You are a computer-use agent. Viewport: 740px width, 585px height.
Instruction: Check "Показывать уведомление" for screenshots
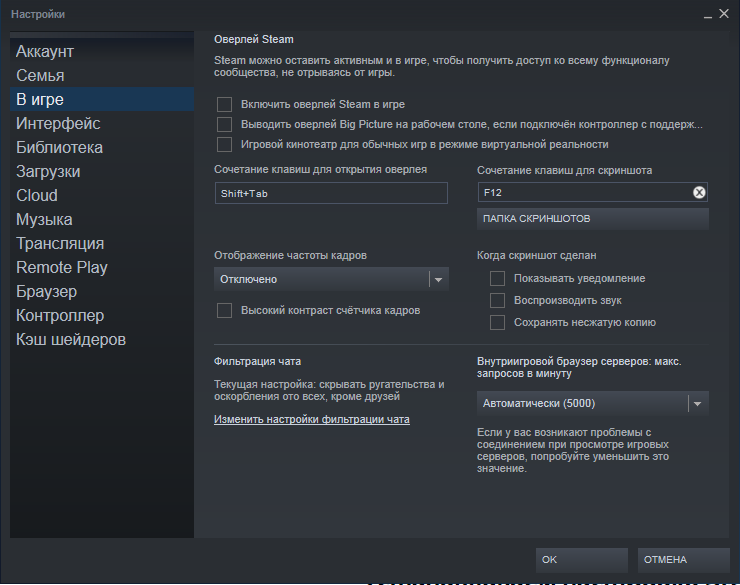(497, 278)
